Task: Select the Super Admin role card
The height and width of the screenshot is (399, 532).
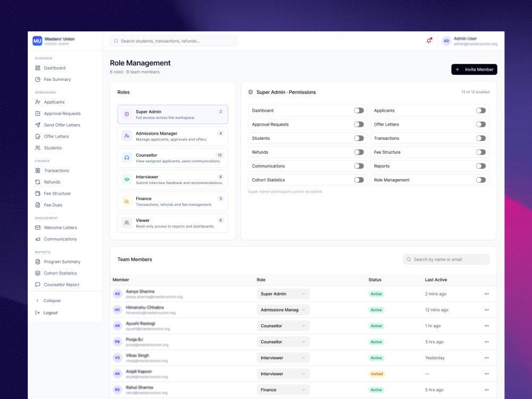Action: click(173, 114)
